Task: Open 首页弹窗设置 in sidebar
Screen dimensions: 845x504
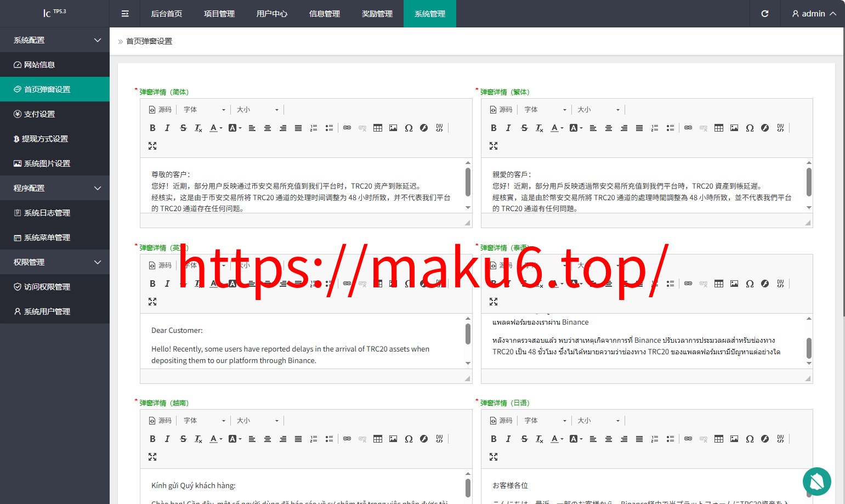Action: coord(55,89)
